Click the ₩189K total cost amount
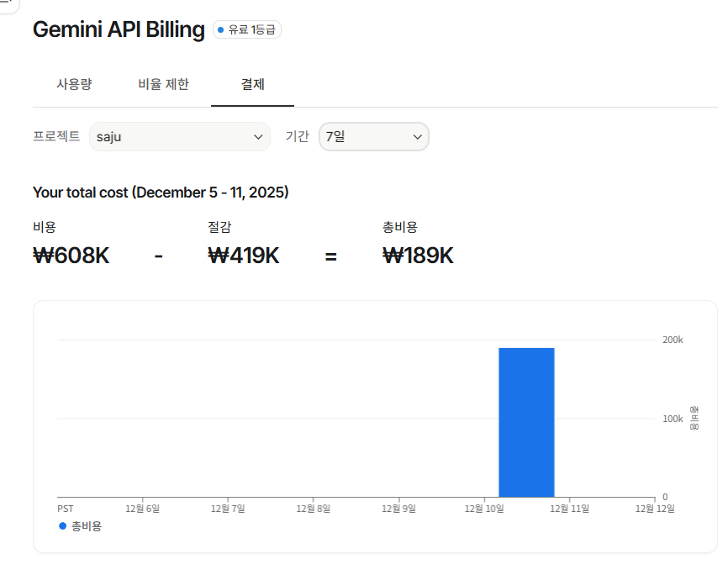This screenshot has height=575, width=728. 418,256
